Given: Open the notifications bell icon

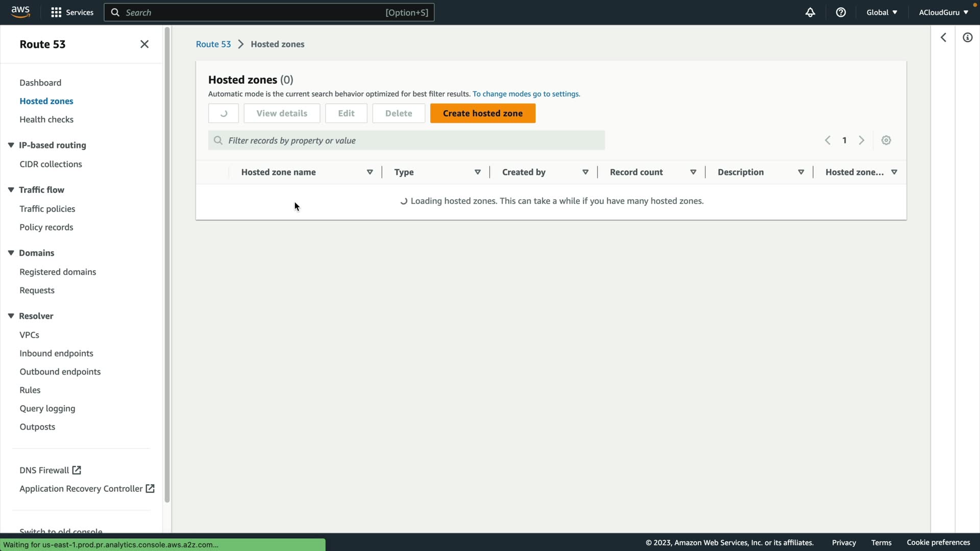Looking at the screenshot, I should tap(810, 12).
